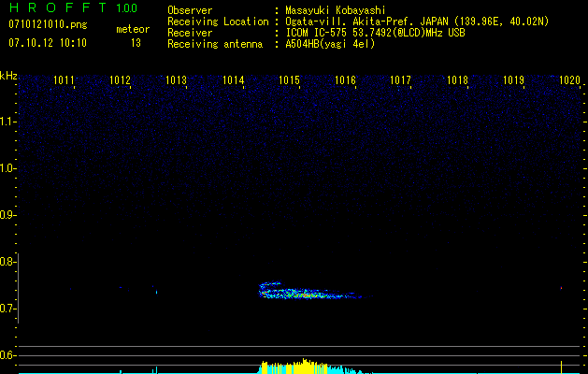Select the file name 0710121010.png
588x374 pixels.
tap(48, 24)
